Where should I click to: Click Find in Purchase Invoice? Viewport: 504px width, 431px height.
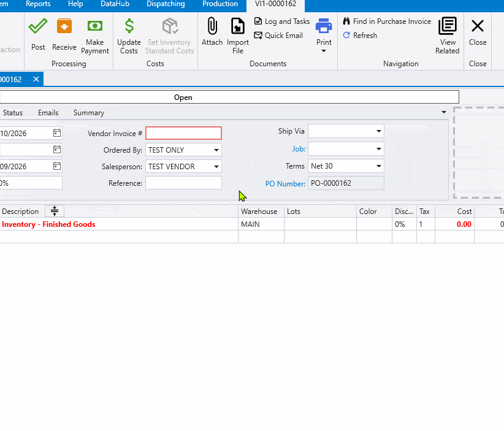387,21
